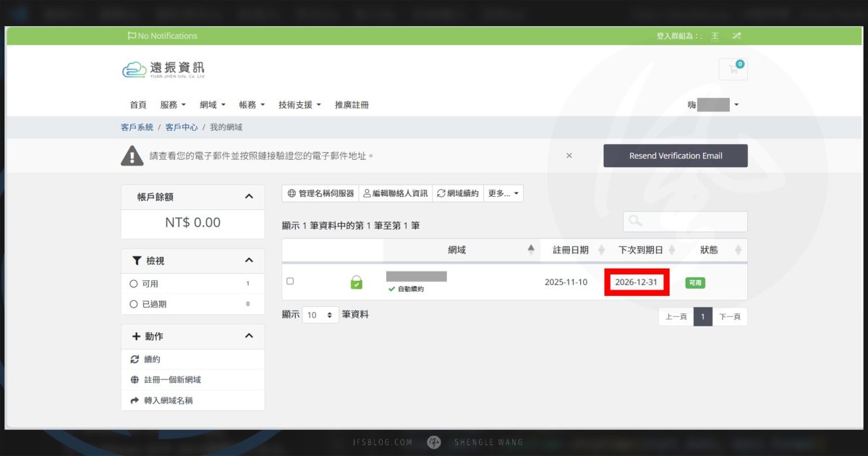
Task: Click the No Notifications flag icon
Action: click(x=131, y=35)
